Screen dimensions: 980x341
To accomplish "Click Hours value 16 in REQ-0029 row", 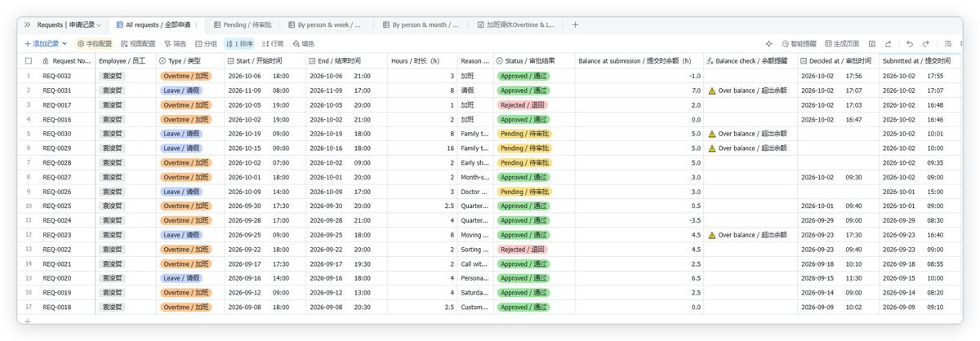I will pos(421,148).
